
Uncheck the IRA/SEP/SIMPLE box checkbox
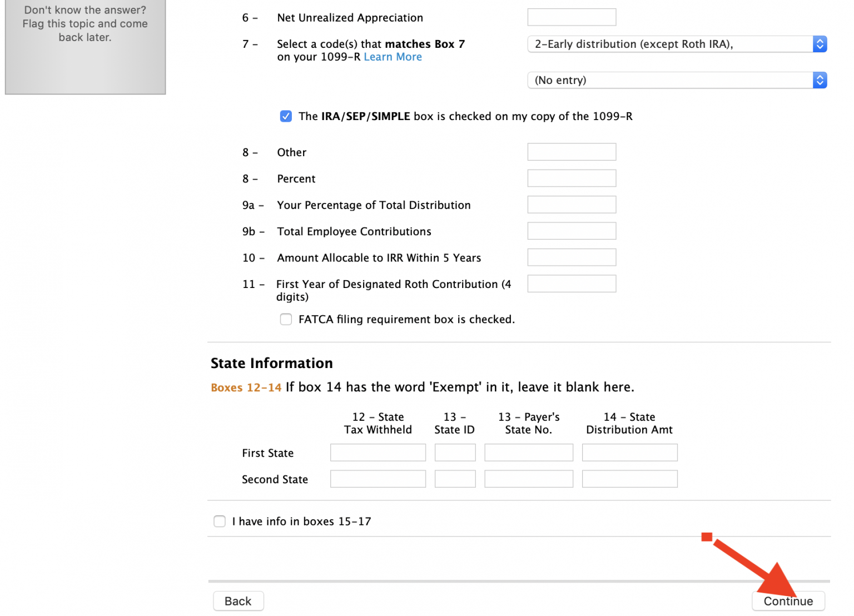click(x=286, y=116)
